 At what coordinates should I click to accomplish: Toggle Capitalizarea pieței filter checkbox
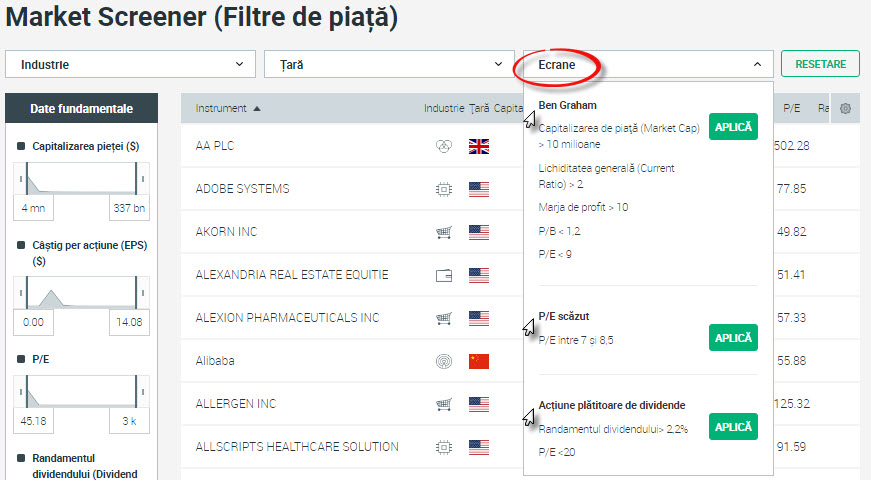pos(21,146)
